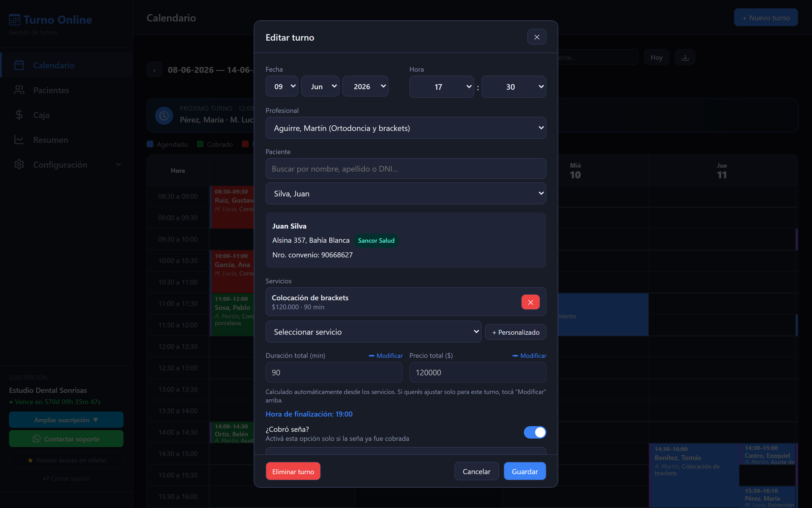Click the Eliminar turno button
The width and height of the screenshot is (812, 508).
click(x=293, y=471)
